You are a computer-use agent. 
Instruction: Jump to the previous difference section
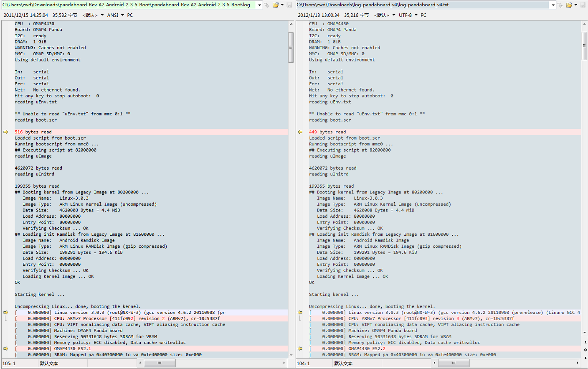coord(585,342)
